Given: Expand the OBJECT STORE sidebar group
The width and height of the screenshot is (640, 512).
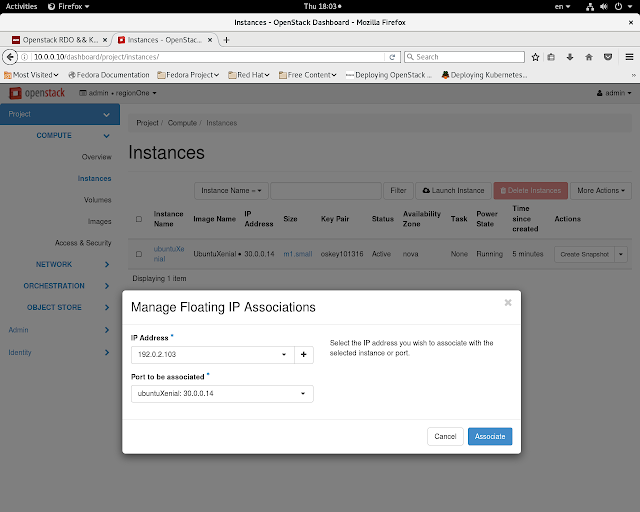Looking at the screenshot, I should [x=67, y=307].
